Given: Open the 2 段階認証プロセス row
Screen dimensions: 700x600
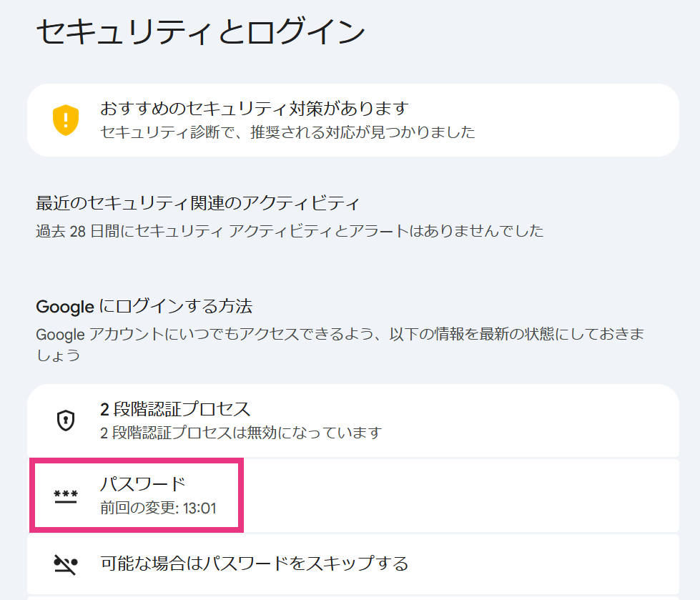Looking at the screenshot, I should [x=353, y=421].
